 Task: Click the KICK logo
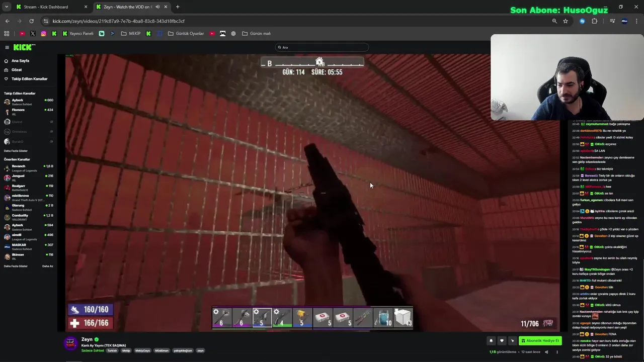click(24, 47)
